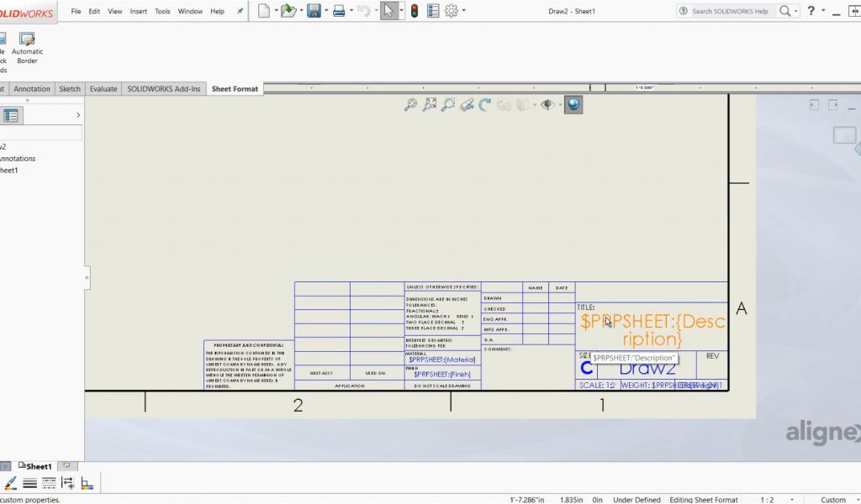Screen dimensions: 861x504
Task: Open the Window menu
Action: tap(190, 11)
